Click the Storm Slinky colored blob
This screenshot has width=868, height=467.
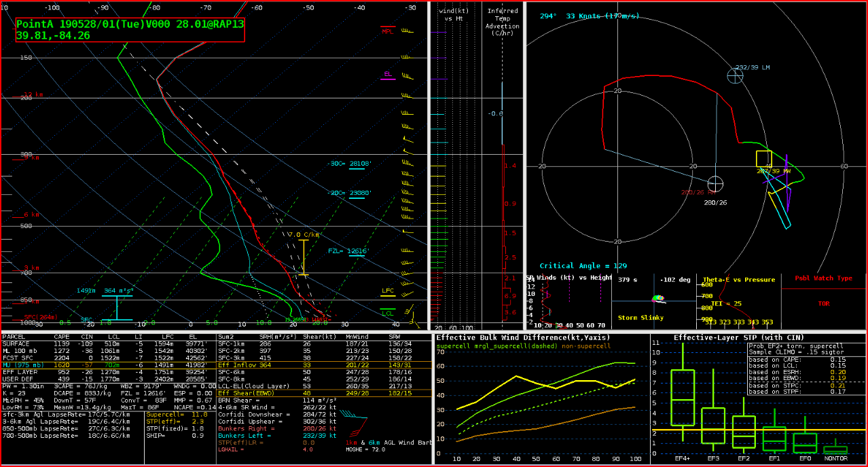point(657,298)
